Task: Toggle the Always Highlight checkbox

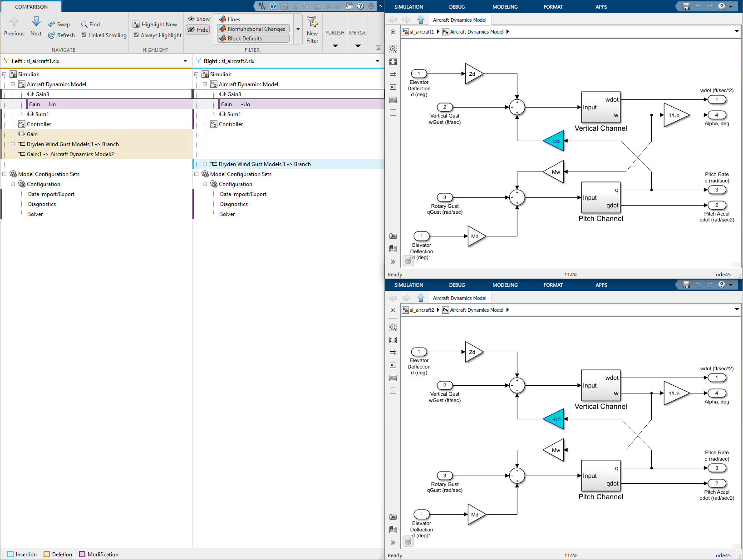Action: pyautogui.click(x=136, y=35)
